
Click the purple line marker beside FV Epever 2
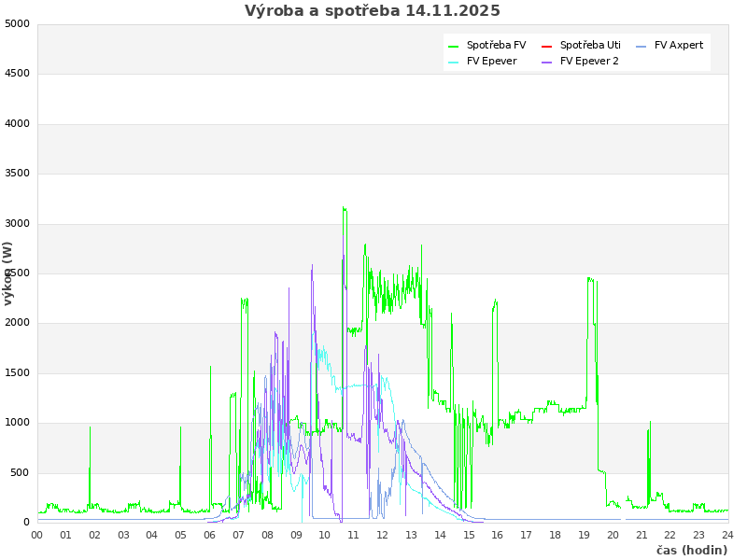(547, 63)
